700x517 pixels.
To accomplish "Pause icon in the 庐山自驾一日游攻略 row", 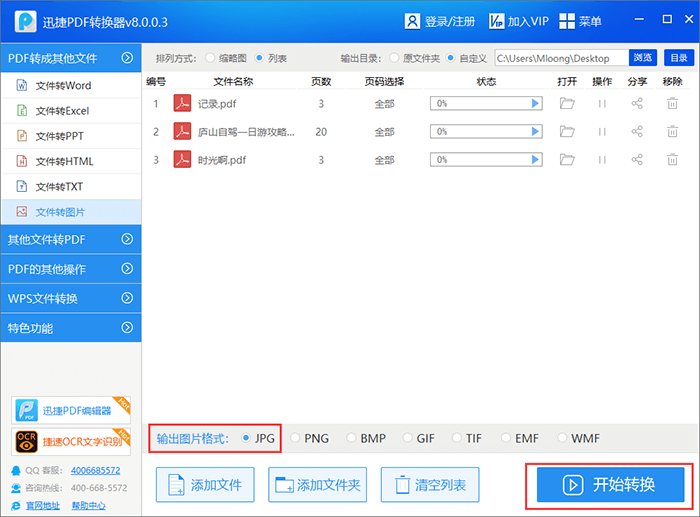I will point(602,132).
